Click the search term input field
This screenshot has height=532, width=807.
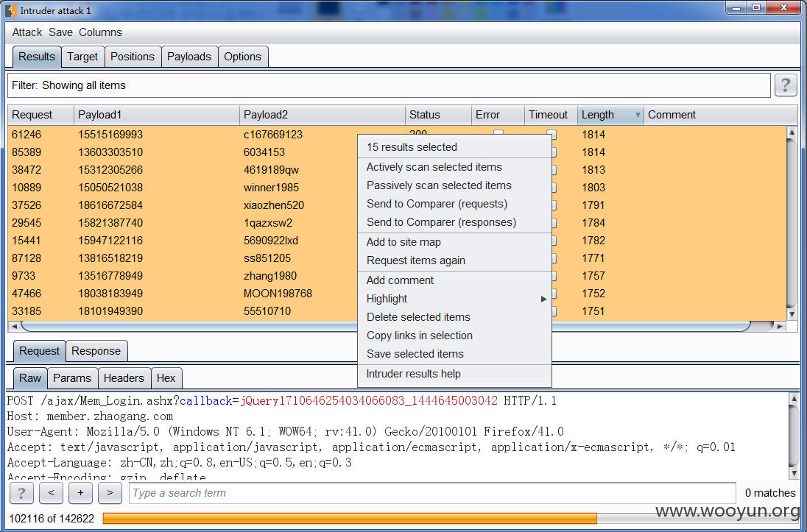pyautogui.click(x=432, y=493)
